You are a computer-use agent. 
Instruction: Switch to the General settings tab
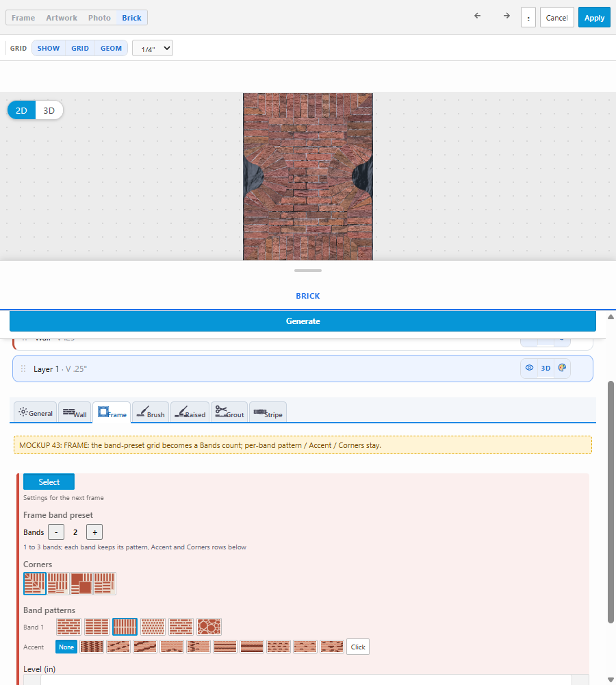(x=36, y=412)
